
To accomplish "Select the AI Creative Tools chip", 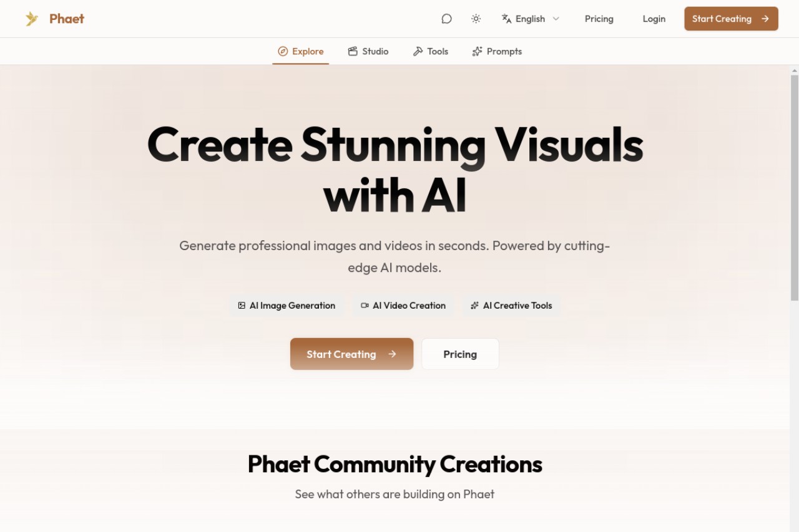I will [511, 306].
